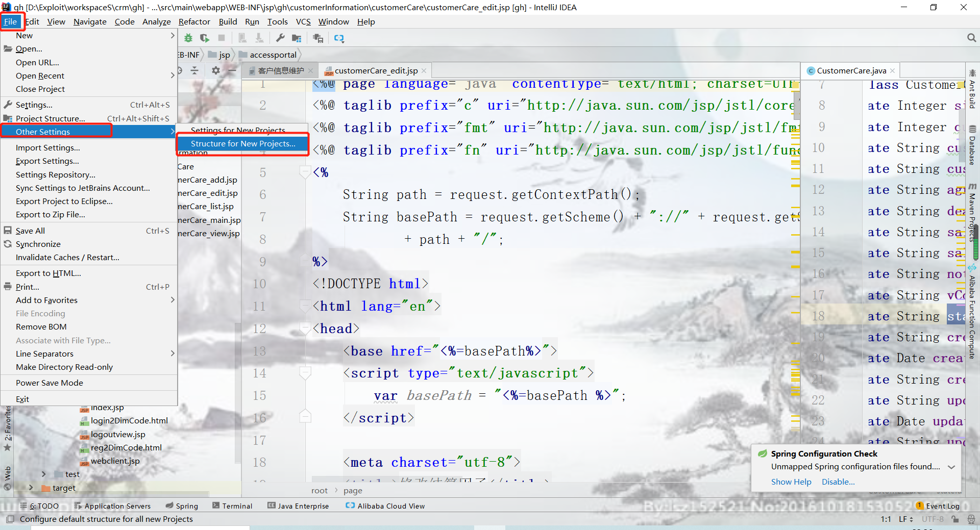Open Settings via the wrench toolbar icon

pos(280,38)
